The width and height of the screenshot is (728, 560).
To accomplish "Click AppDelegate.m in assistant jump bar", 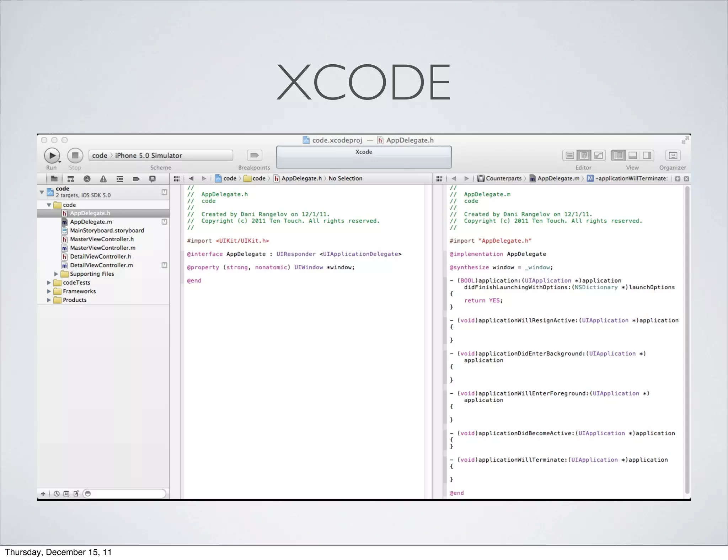I will [555, 178].
